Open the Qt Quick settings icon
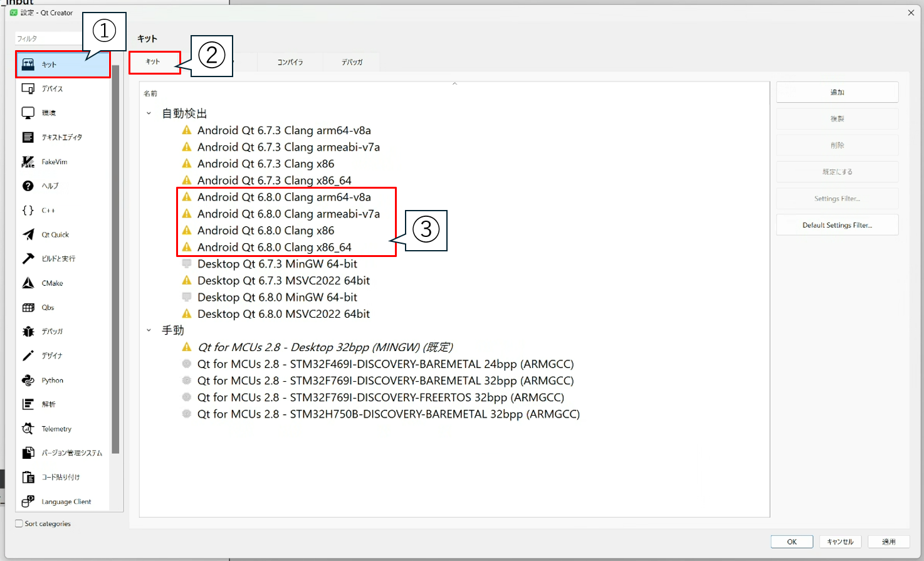 click(x=28, y=234)
